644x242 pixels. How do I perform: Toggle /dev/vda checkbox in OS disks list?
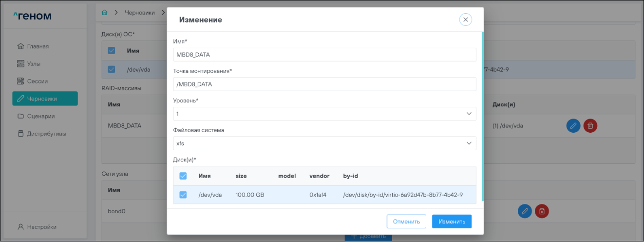pos(112,69)
